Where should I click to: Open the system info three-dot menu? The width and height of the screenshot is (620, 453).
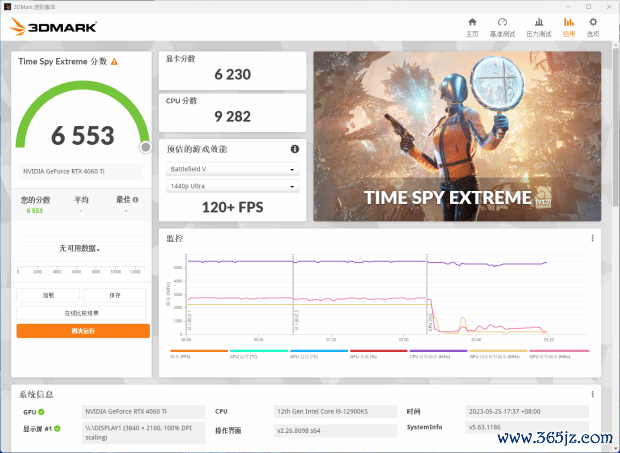[592, 394]
